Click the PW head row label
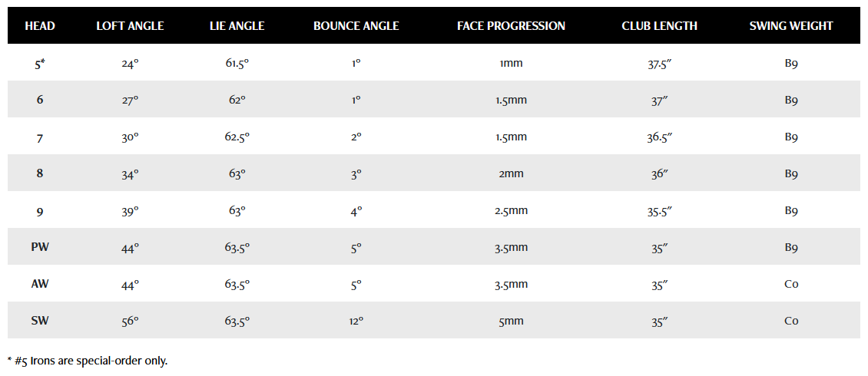Viewport: 868px width, 376px height. pyautogui.click(x=40, y=247)
